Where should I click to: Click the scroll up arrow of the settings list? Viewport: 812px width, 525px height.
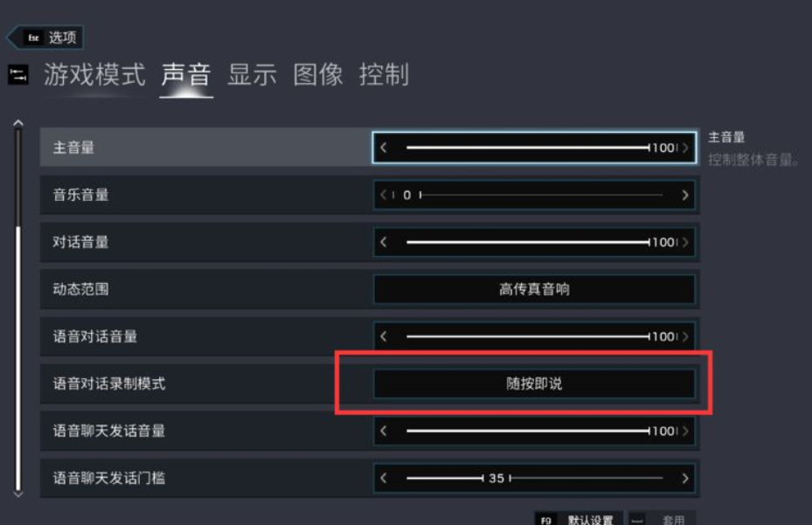tap(18, 123)
